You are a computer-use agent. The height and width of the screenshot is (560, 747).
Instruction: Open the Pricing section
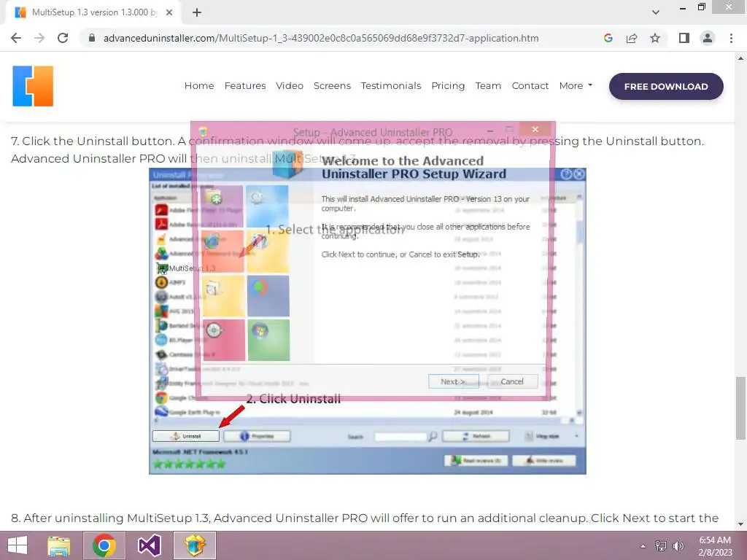[448, 86]
